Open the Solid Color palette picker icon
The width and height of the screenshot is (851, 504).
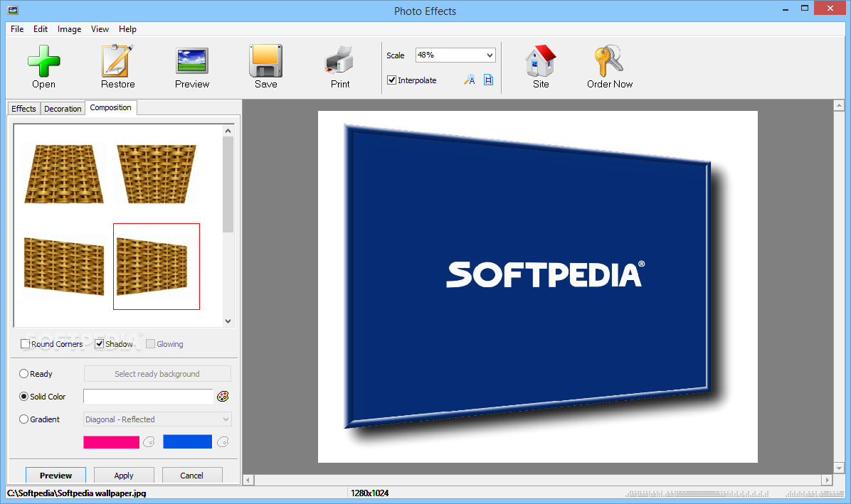[223, 397]
